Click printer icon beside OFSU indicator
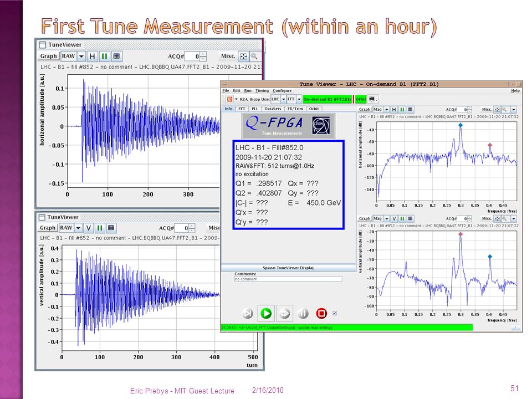The height and width of the screenshot is (399, 532). 371,99
